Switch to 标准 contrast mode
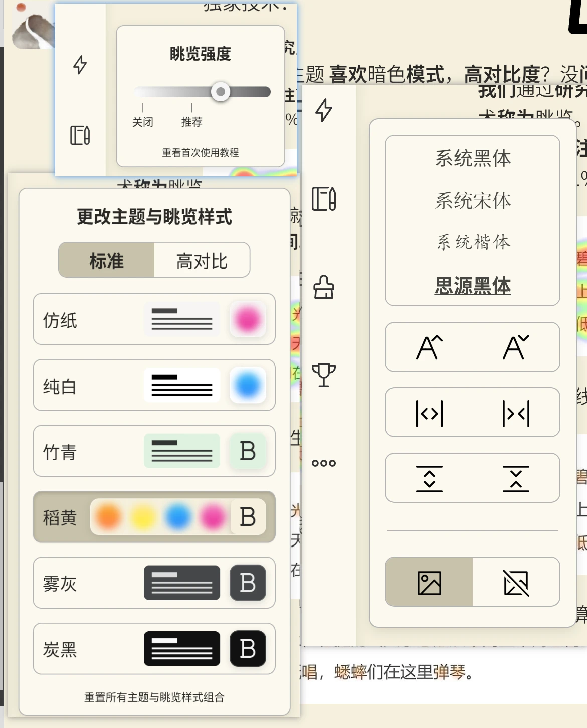This screenshot has width=587, height=728. click(106, 260)
